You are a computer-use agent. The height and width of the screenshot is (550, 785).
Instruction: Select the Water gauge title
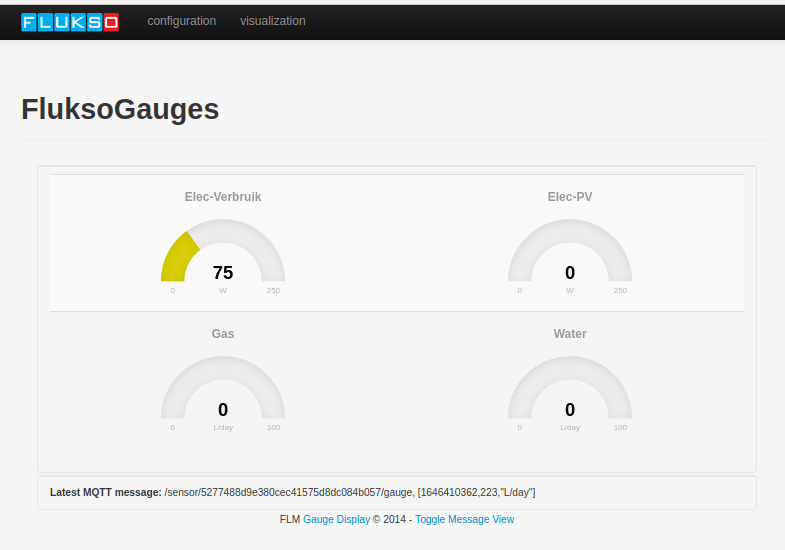point(570,334)
